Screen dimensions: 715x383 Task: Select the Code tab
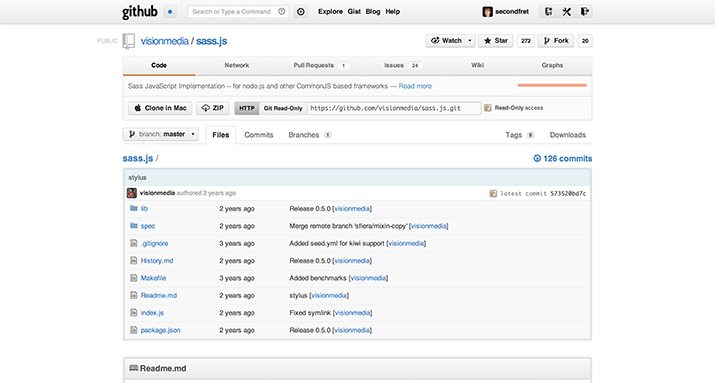(x=159, y=65)
